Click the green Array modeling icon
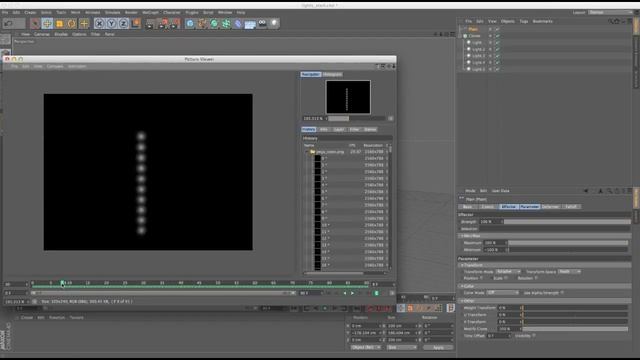Viewport: 640px width, 360px height. [226, 24]
